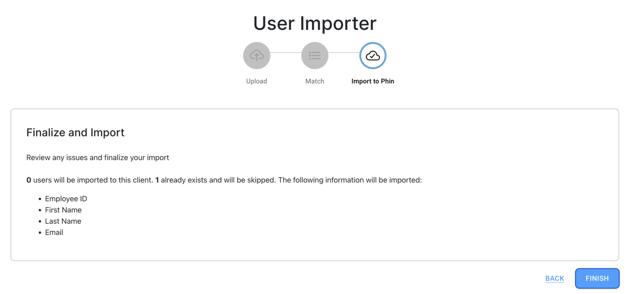
Task: Click the Review any issues text
Action: (x=98, y=157)
